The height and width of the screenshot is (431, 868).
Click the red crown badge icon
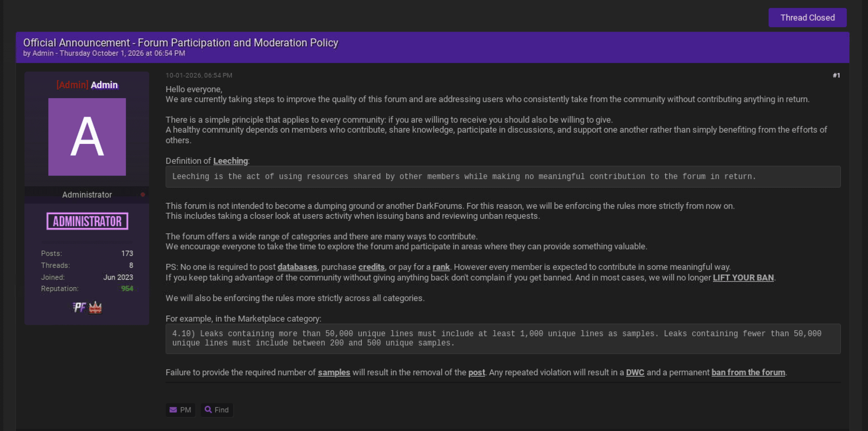click(95, 307)
